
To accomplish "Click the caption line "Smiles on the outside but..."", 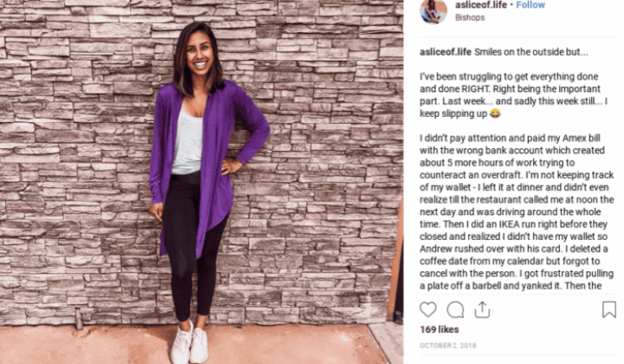I will click(531, 52).
